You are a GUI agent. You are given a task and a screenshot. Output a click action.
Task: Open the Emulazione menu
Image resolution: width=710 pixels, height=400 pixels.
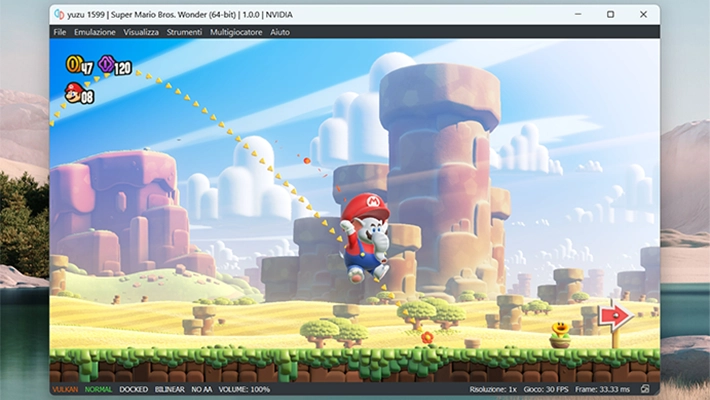(x=95, y=32)
